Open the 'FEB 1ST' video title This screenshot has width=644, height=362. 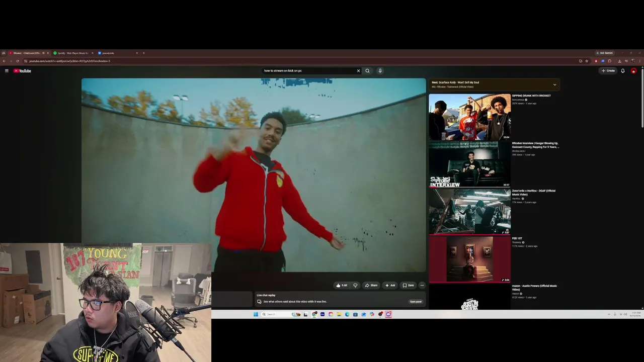[x=517, y=238]
